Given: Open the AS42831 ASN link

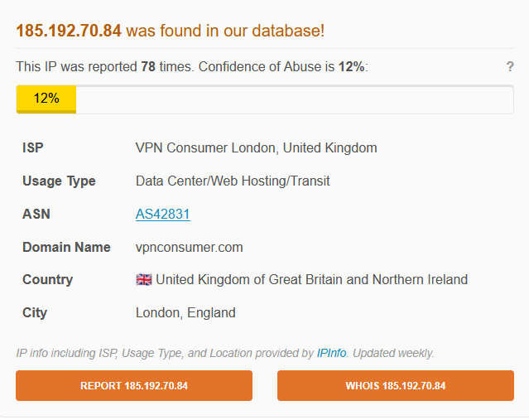Looking at the screenshot, I should [163, 214].
